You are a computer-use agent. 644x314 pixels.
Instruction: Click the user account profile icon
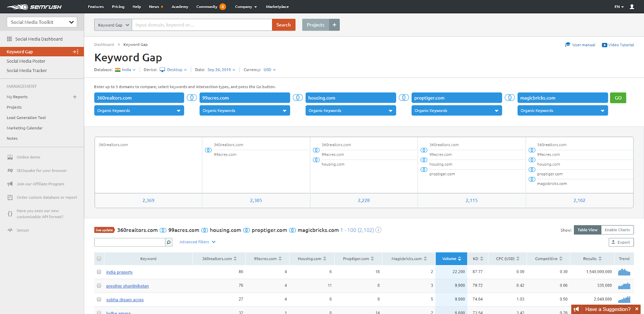[x=632, y=7]
